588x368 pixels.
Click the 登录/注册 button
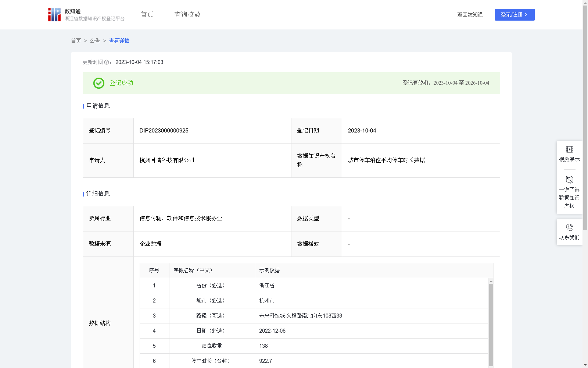click(x=514, y=15)
